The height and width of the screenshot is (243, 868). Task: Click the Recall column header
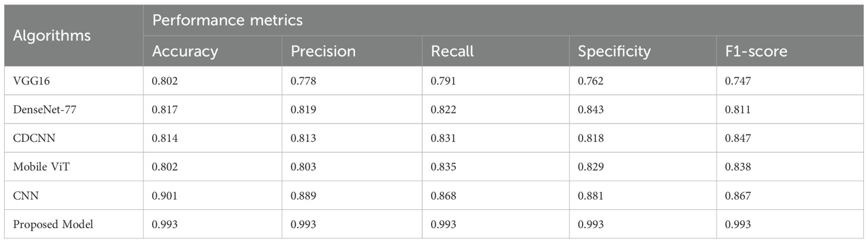pyautogui.click(x=452, y=52)
